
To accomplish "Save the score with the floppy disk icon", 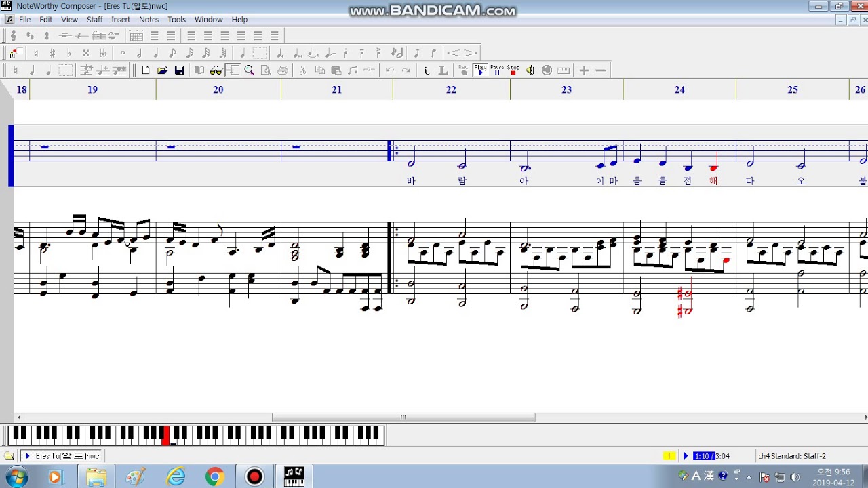I will click(179, 70).
